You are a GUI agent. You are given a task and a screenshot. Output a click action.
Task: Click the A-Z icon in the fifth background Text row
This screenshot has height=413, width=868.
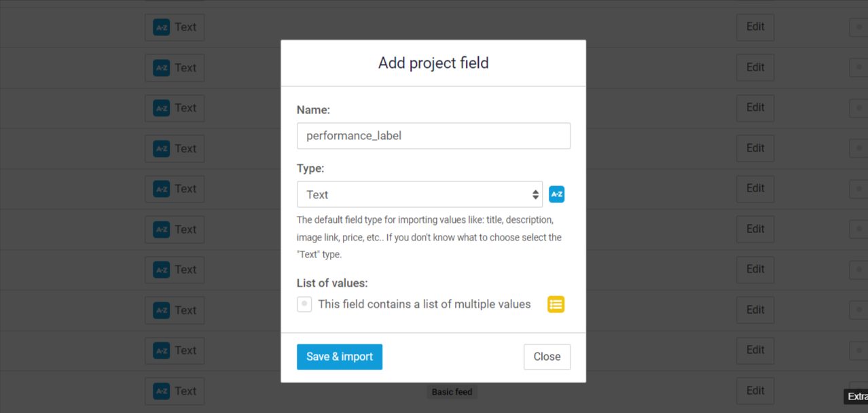pyautogui.click(x=161, y=189)
